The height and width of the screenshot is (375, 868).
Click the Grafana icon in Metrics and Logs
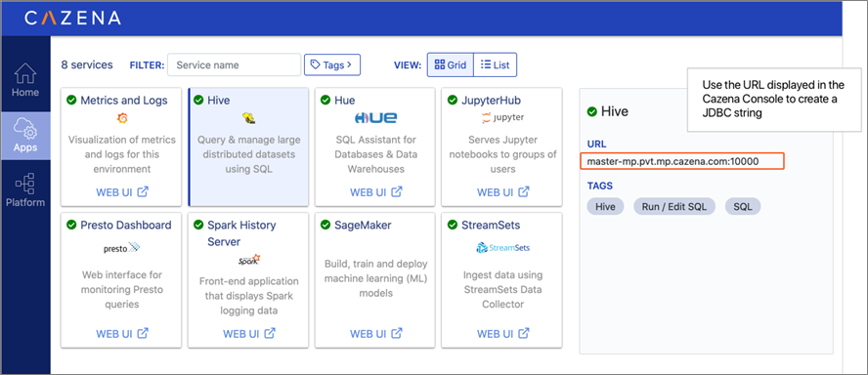click(x=122, y=118)
